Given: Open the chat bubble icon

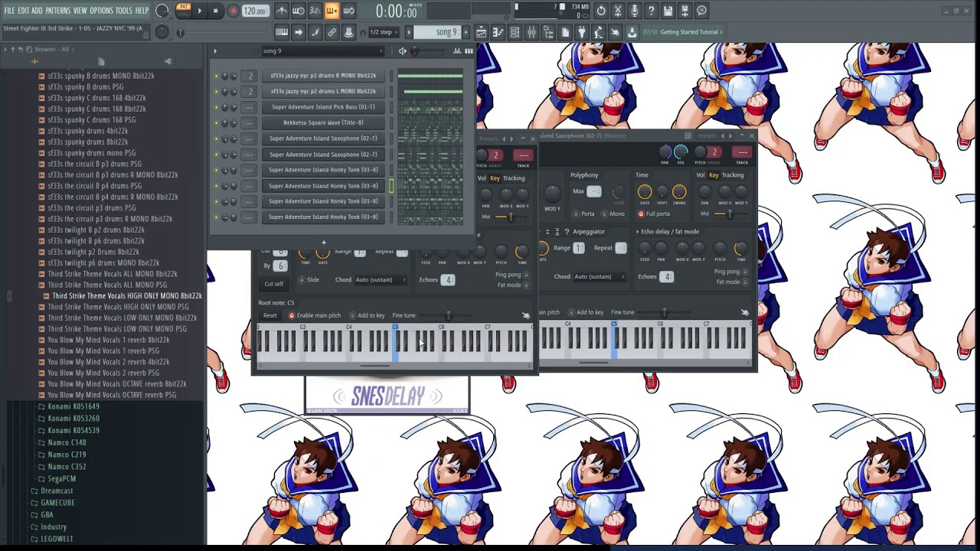Looking at the screenshot, I should point(701,11).
